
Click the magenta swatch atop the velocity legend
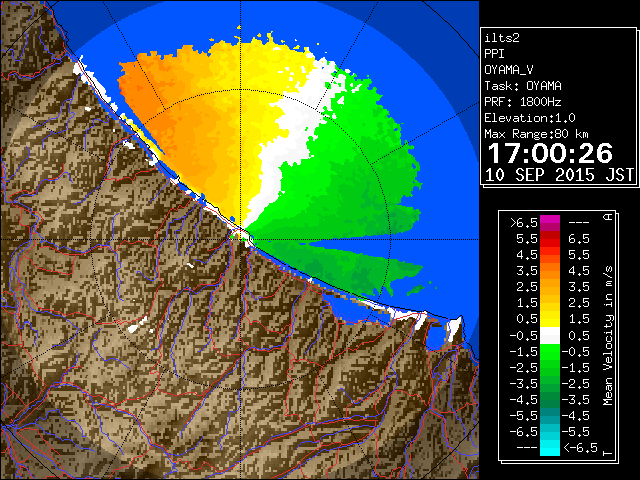pyautogui.click(x=550, y=220)
